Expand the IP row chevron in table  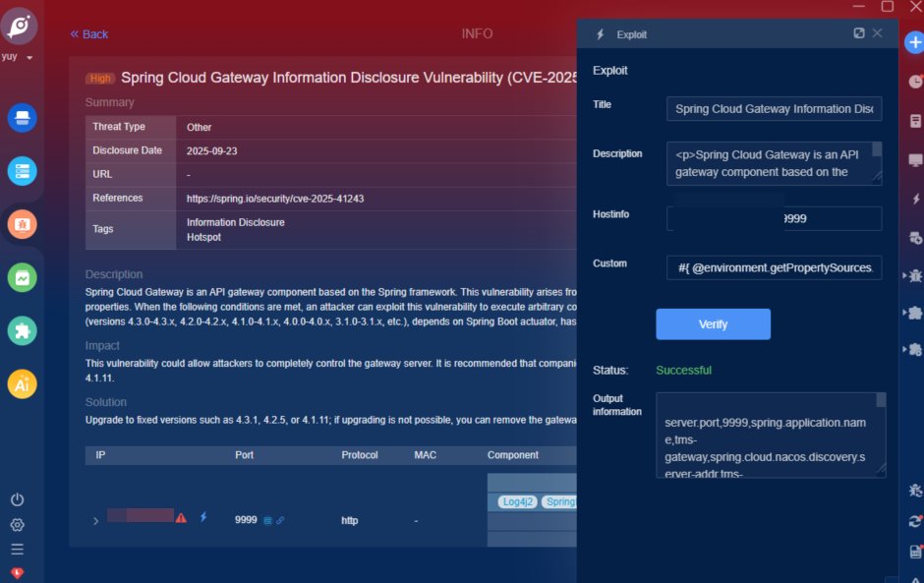click(x=95, y=520)
